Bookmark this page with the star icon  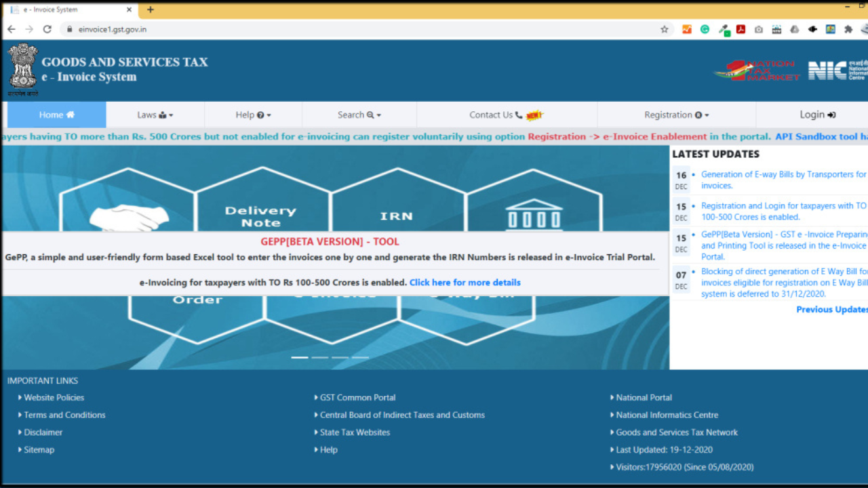coord(665,29)
